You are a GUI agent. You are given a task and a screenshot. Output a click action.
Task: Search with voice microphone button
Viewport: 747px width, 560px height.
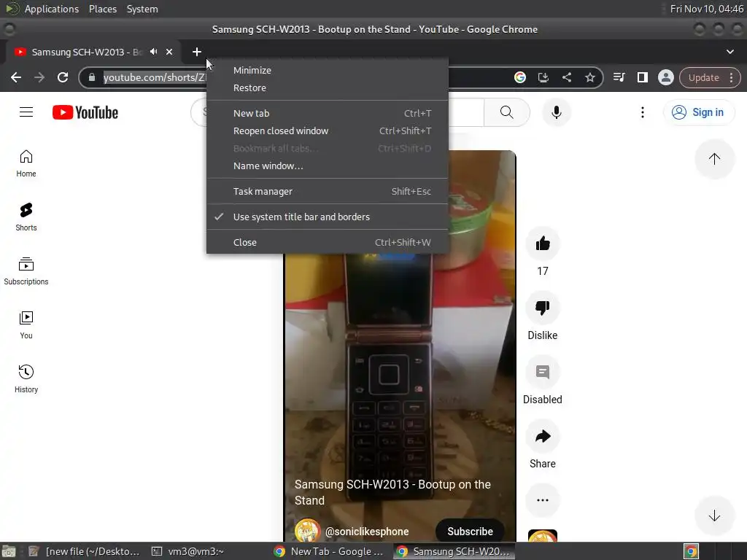point(556,112)
